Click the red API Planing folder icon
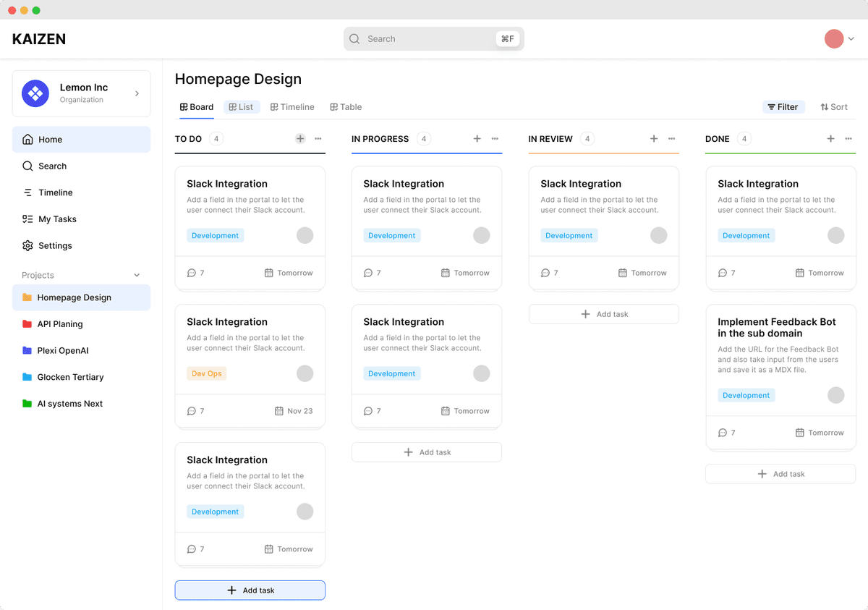 click(x=27, y=324)
